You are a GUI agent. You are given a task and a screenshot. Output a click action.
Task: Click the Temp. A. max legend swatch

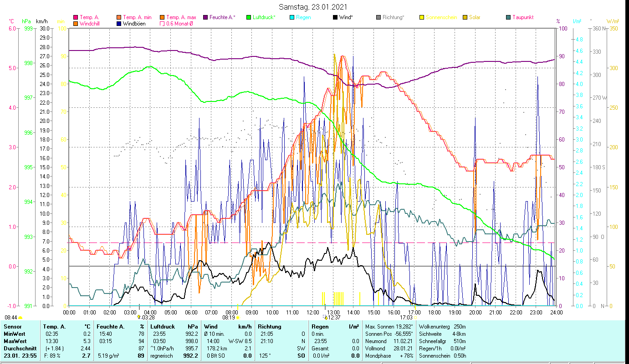(163, 17)
